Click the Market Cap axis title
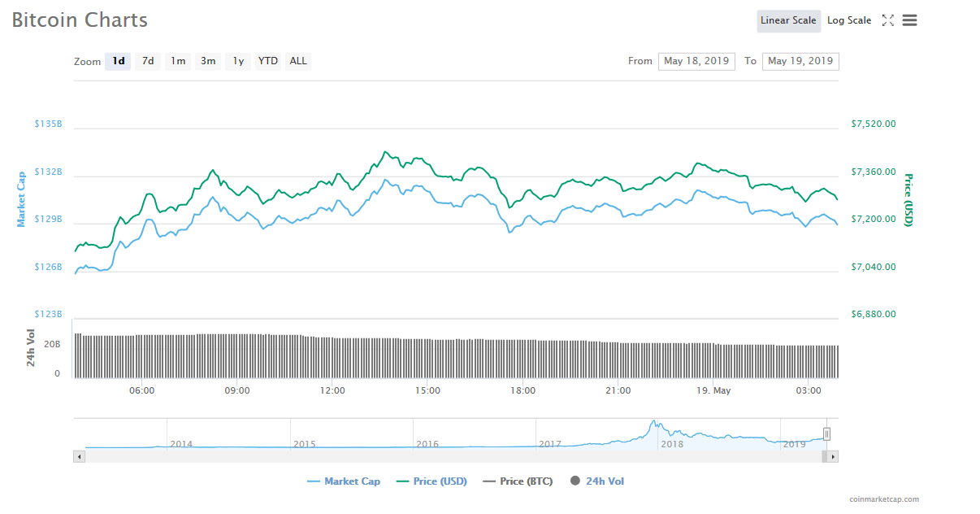The height and width of the screenshot is (514, 980). click(22, 198)
